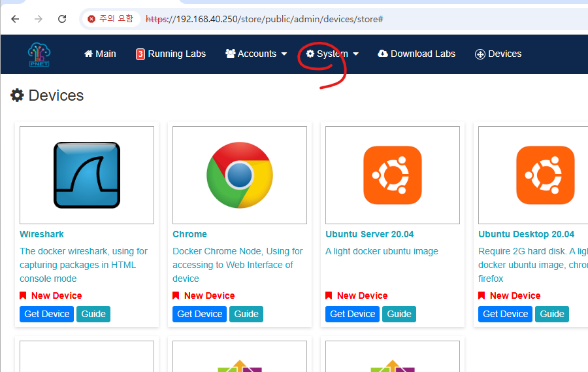
Task: Click the bookmark icon under Wireshark
Action: coord(23,296)
